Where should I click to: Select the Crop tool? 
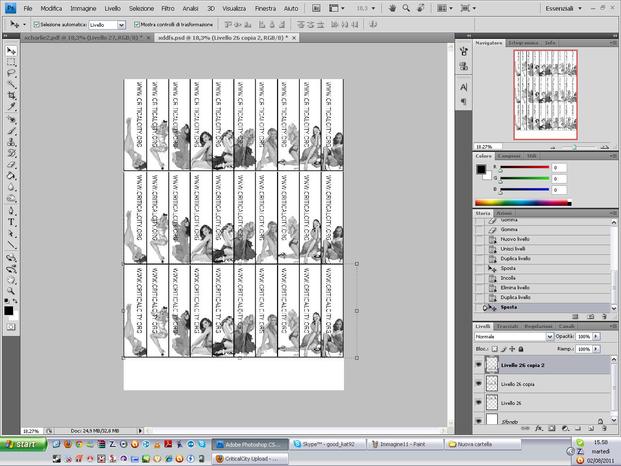tap(11, 95)
